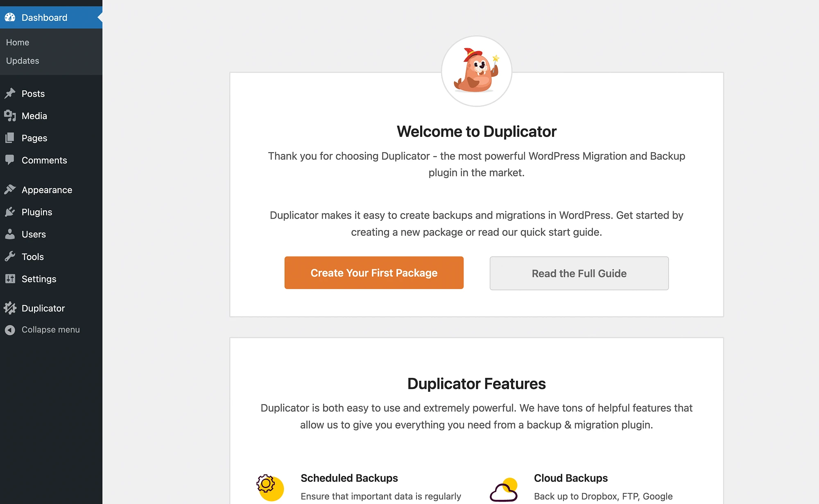Click the Posts icon in sidebar
The image size is (819, 504).
(x=10, y=93)
